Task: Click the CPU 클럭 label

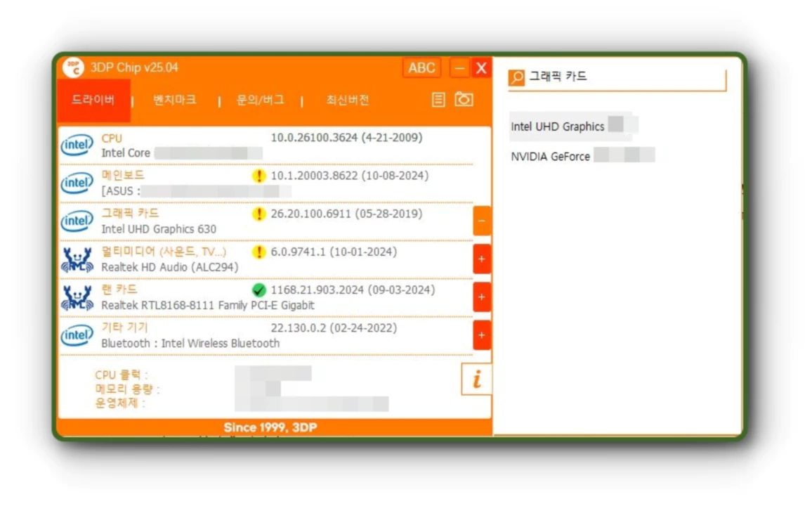Action: click(122, 375)
